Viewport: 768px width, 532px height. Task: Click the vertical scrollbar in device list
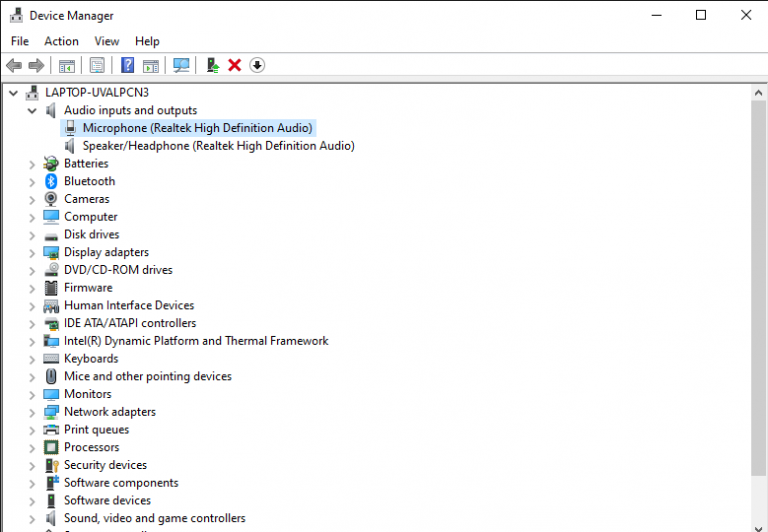coord(759,300)
